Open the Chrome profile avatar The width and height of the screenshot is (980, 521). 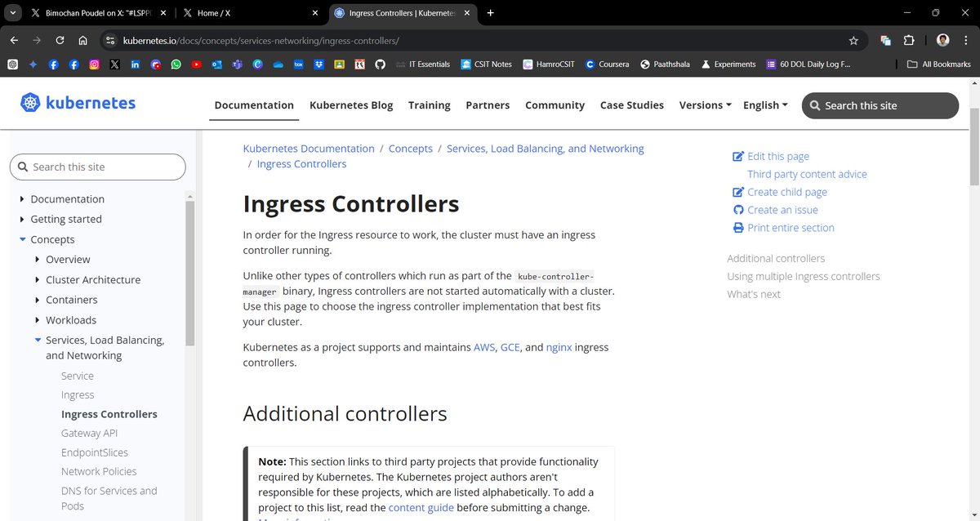pyautogui.click(x=942, y=40)
